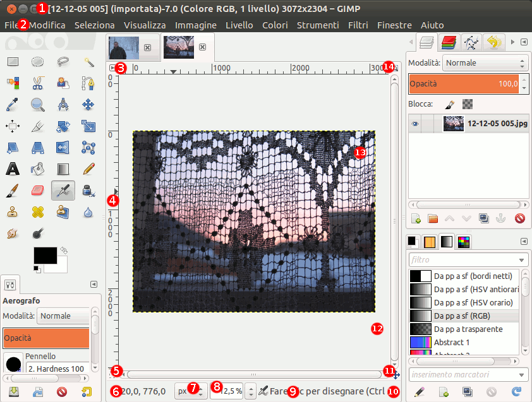The width and height of the screenshot is (532, 402).
Task: Select the Pencil tool
Action: coord(88,168)
